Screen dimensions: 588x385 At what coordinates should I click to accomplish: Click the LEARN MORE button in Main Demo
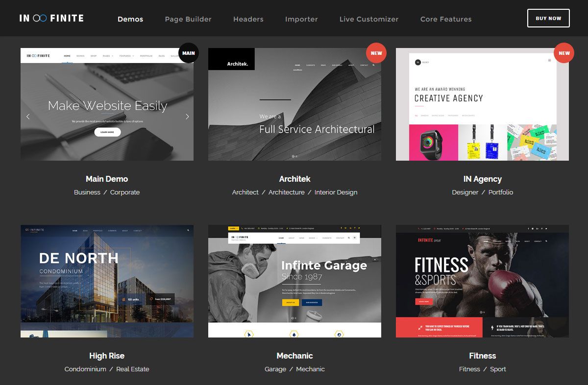(107, 132)
